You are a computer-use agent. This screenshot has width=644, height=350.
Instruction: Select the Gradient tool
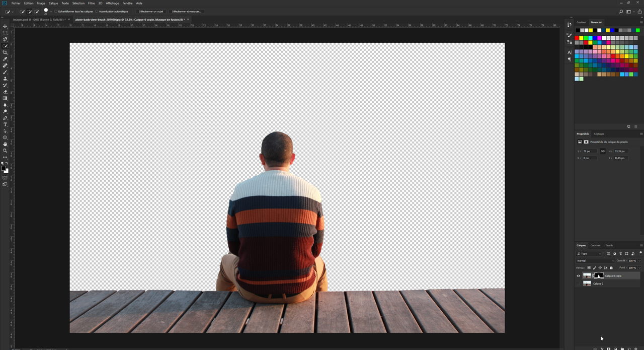pyautogui.click(x=5, y=98)
